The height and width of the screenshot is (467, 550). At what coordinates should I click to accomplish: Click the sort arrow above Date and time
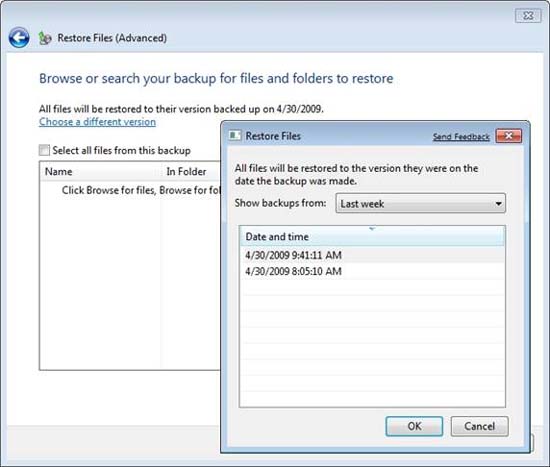click(x=372, y=229)
